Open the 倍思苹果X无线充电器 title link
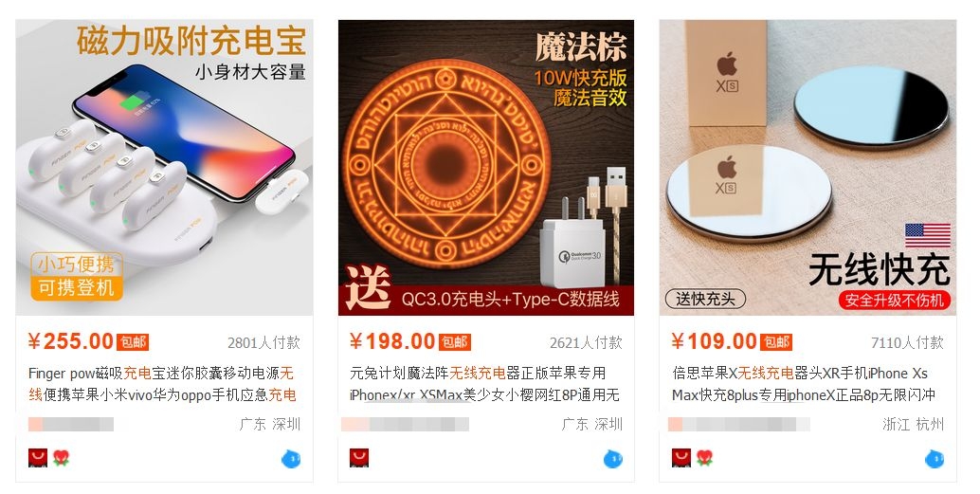The height and width of the screenshot is (494, 980). tap(804, 384)
